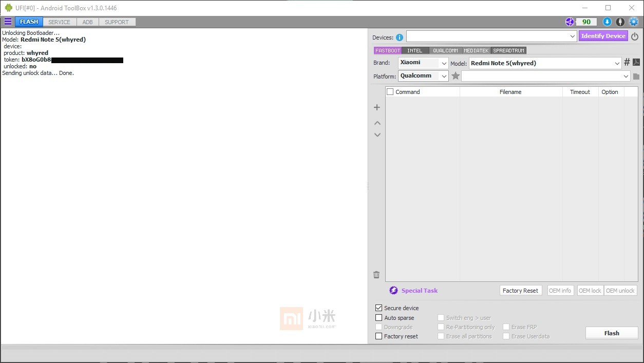The image size is (644, 363).
Task: Click the Android app icon in title bar
Action: click(x=8, y=8)
